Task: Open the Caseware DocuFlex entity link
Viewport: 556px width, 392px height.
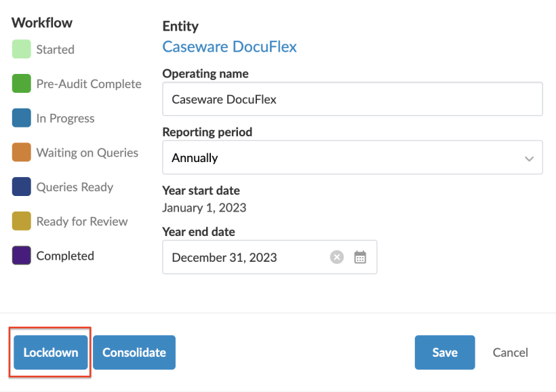Action: [229, 47]
